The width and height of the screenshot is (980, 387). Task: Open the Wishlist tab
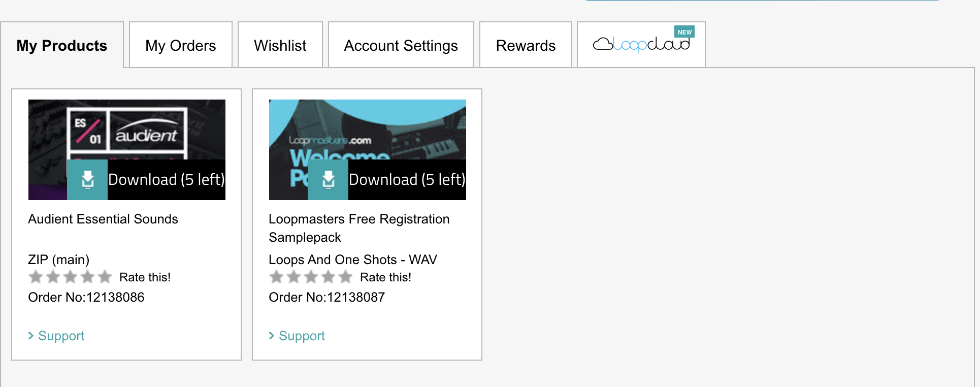[x=280, y=45]
